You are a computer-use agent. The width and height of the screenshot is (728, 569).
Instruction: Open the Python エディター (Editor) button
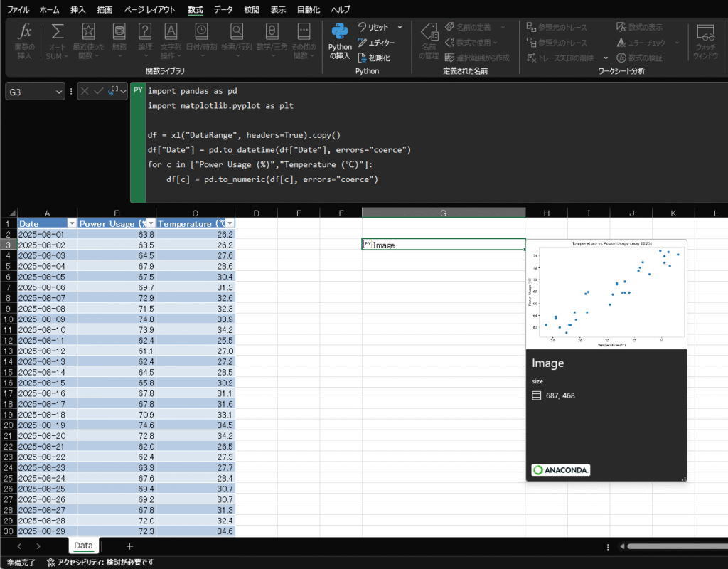(376, 43)
